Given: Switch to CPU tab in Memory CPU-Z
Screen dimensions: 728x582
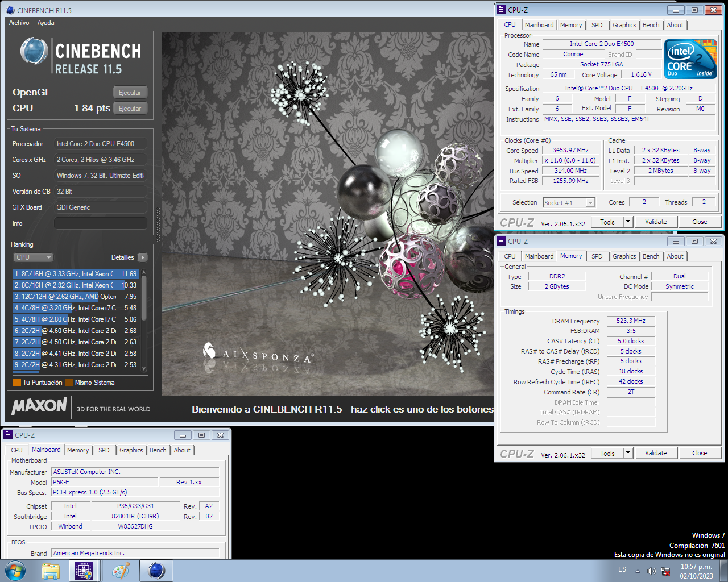Looking at the screenshot, I should point(510,256).
